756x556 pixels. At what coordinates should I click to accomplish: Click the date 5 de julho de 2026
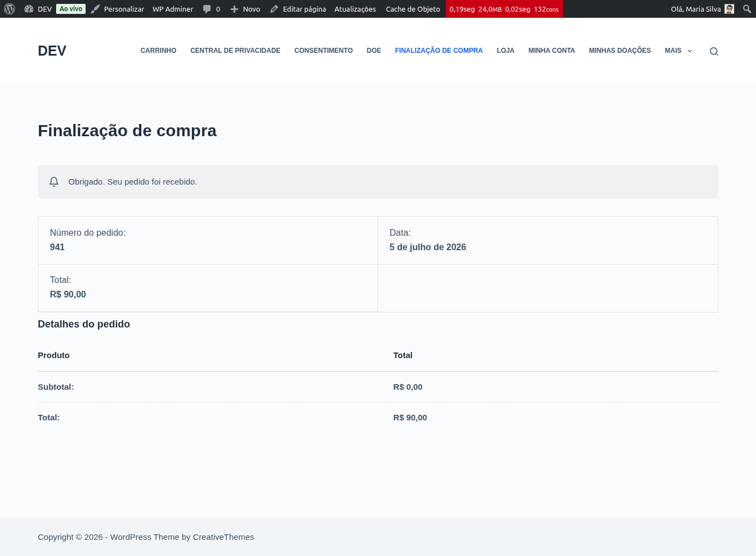(x=427, y=247)
